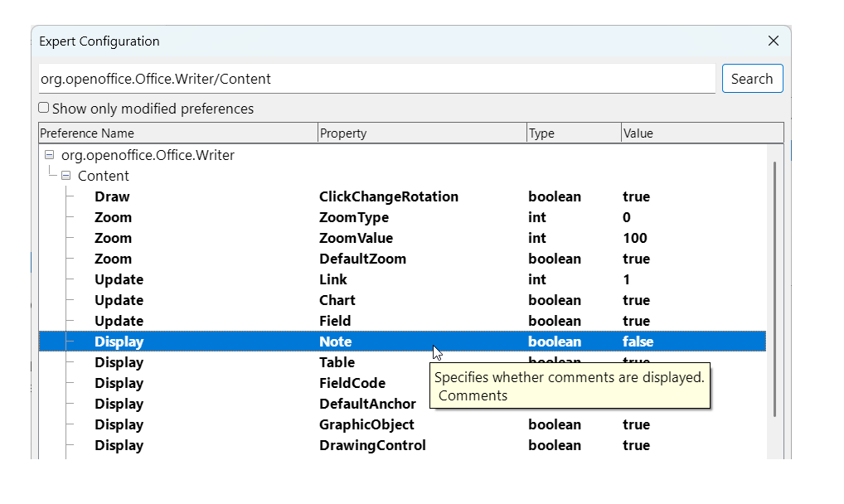Close the Expert Configuration dialog
The width and height of the screenshot is (844, 504).
[773, 41]
